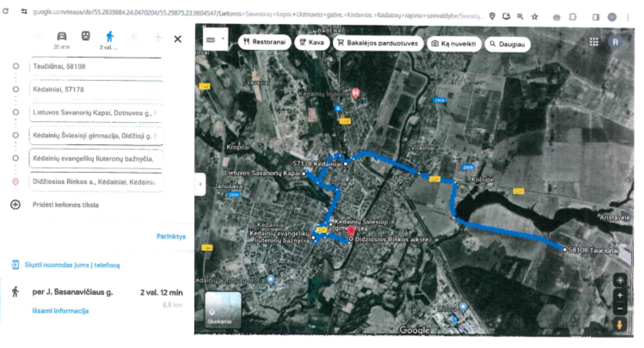Switch map layers with the Sluoksniai thumbnail
The height and width of the screenshot is (348, 644).
coord(223,309)
